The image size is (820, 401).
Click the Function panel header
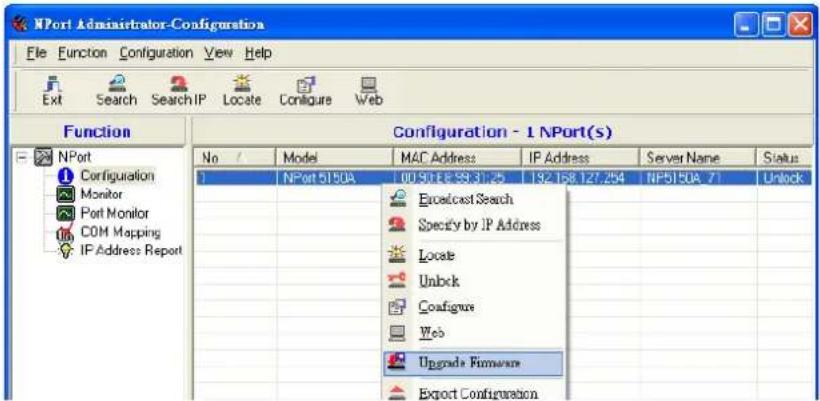pos(97,131)
